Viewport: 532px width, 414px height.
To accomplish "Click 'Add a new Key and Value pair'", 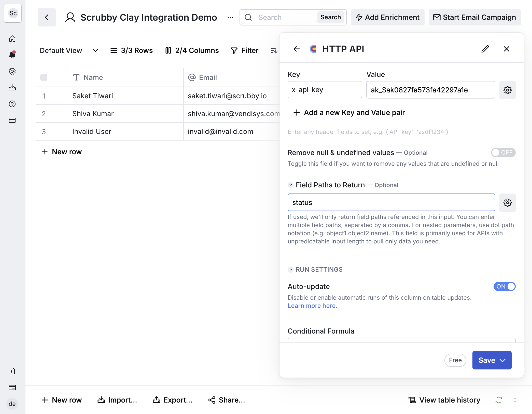I will [349, 113].
